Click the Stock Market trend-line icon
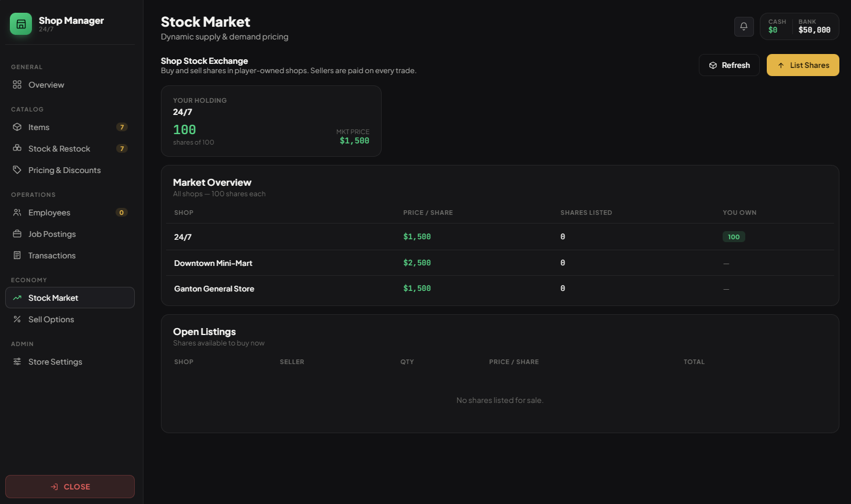851x504 pixels. [17, 298]
